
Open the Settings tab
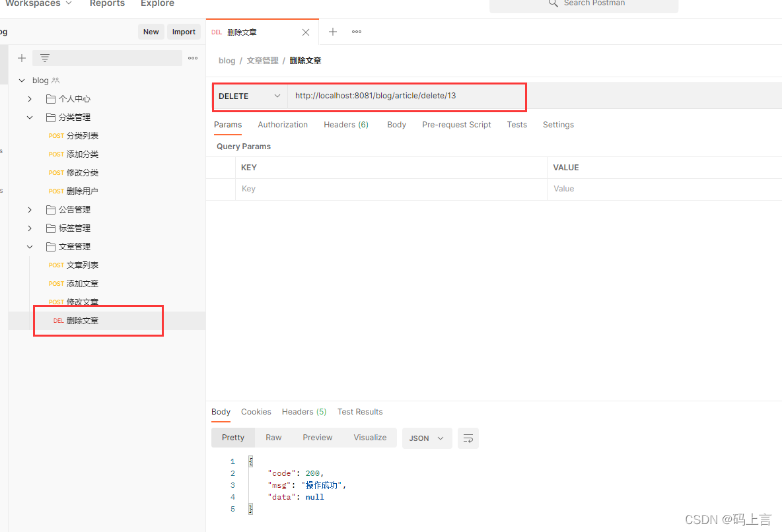tap(558, 125)
